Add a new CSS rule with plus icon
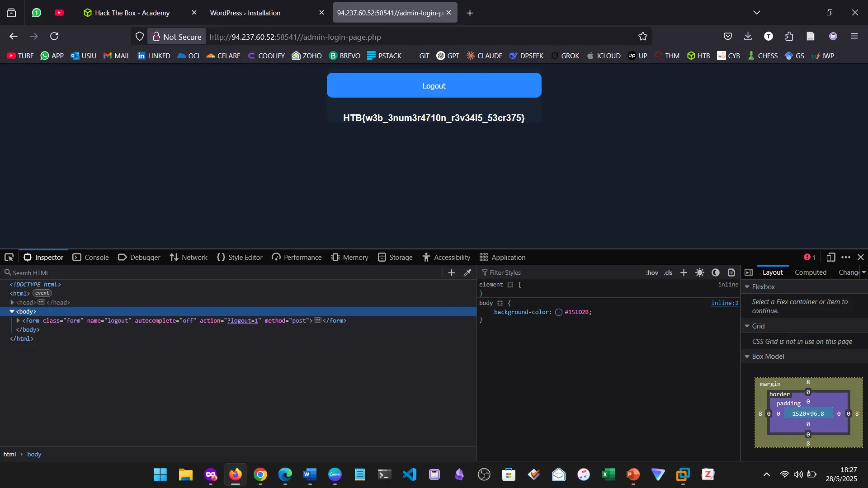 click(684, 272)
